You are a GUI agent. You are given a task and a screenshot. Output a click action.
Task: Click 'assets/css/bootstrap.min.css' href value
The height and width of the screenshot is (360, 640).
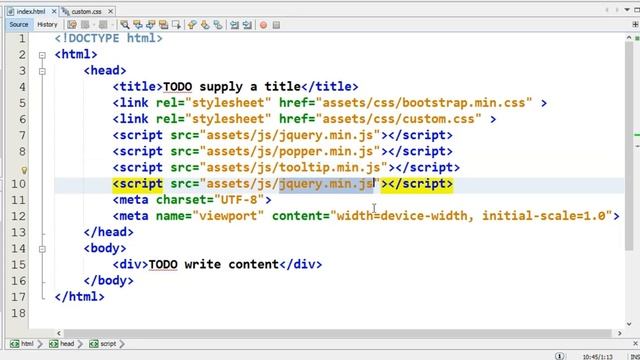coord(424,103)
